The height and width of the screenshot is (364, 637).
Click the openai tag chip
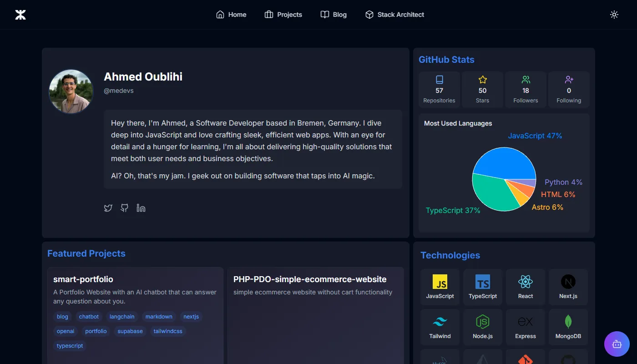point(66,331)
